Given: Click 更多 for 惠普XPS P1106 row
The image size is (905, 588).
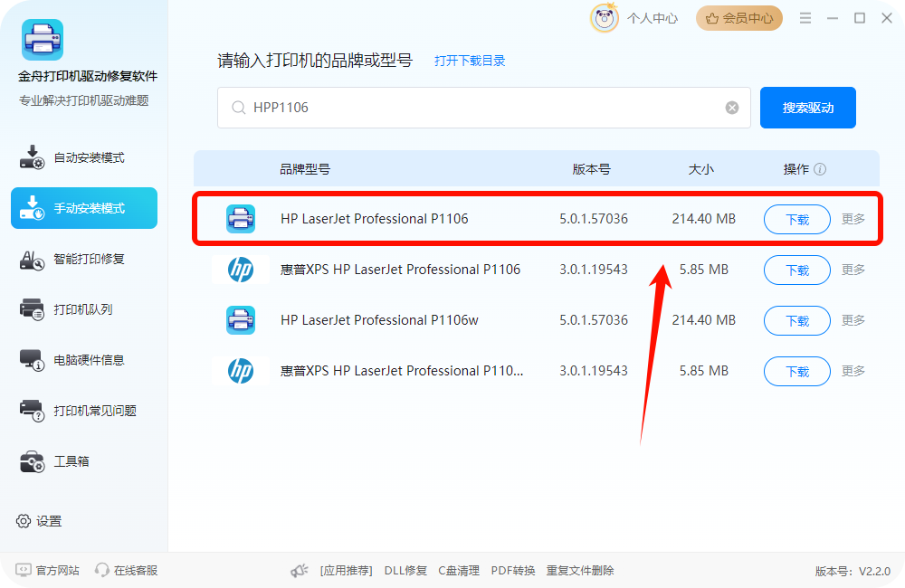Looking at the screenshot, I should [853, 270].
